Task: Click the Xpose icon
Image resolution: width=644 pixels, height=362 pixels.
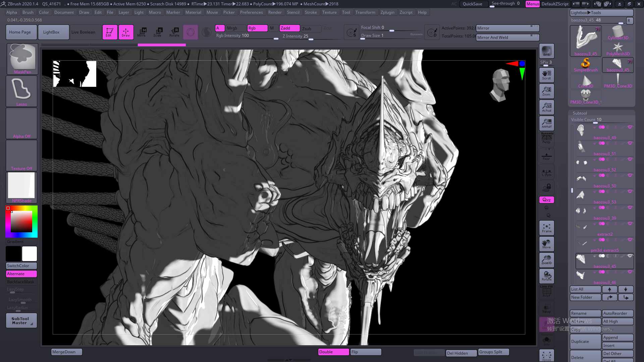Action: click(x=546, y=356)
